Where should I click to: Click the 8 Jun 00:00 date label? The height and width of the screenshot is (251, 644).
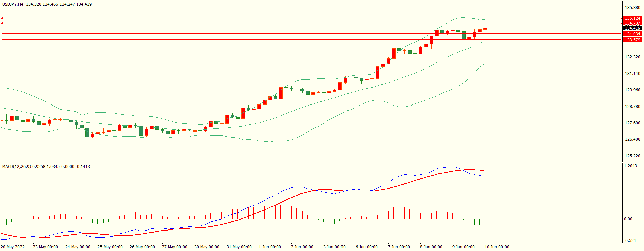431,247
